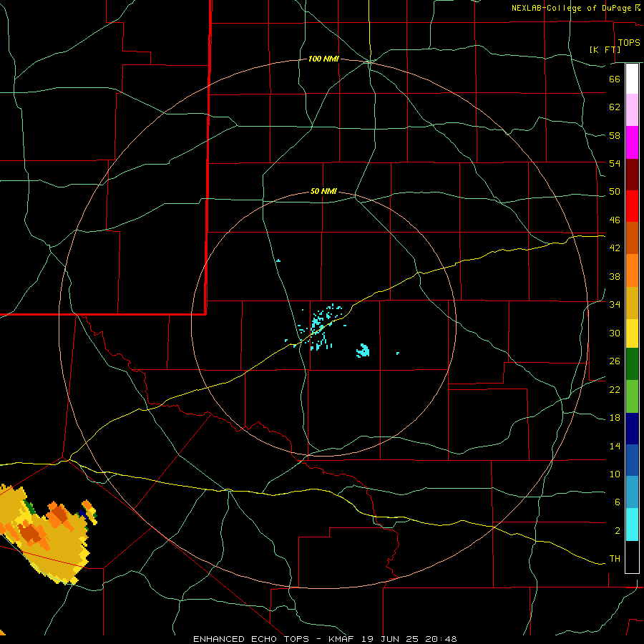Click the light blue legend swatch

pyautogui.click(x=632, y=492)
